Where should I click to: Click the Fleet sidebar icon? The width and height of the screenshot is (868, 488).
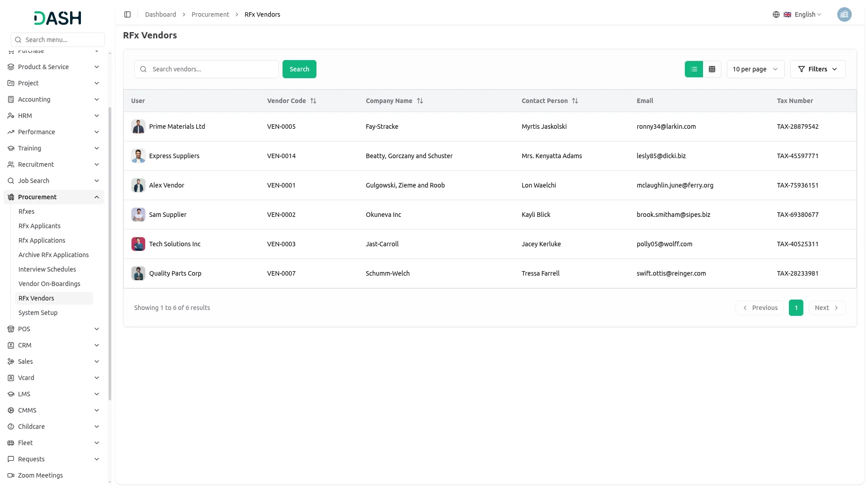11,443
